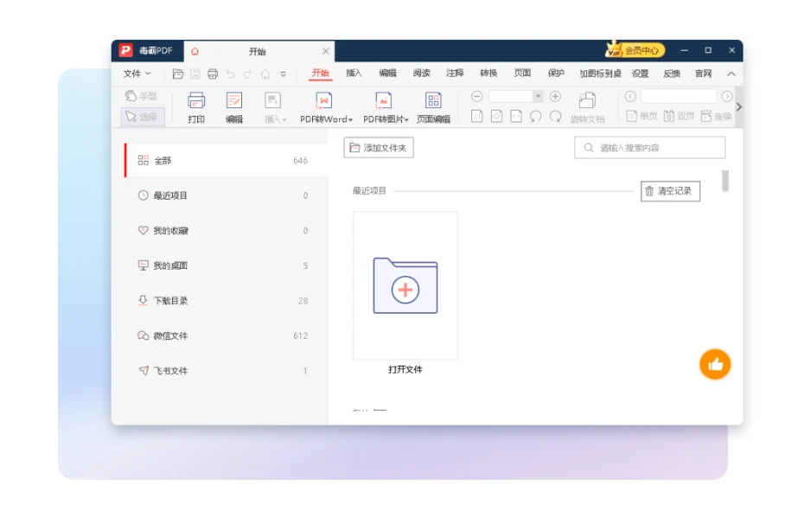Click the Add Folder (添加文件夹) button
The height and width of the screenshot is (523, 812).
pos(379,148)
